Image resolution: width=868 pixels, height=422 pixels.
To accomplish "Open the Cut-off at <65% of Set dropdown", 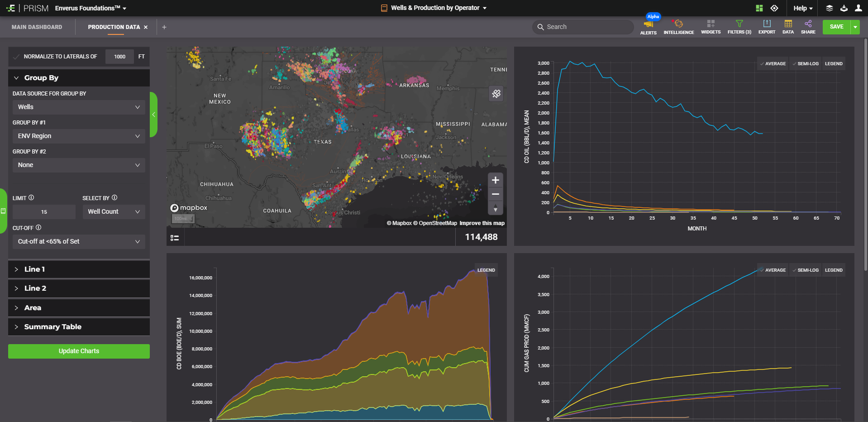I will tap(79, 242).
